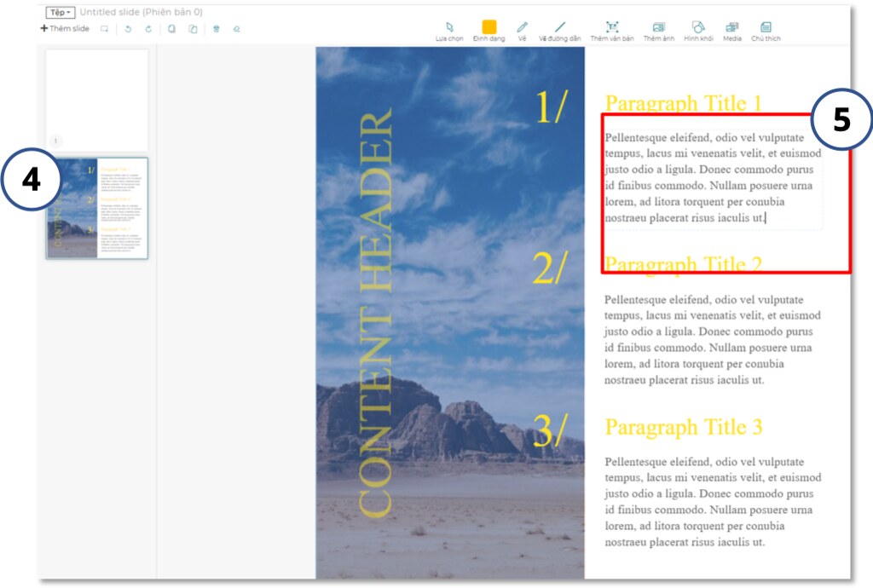Click the eraser icon in toolbar
This screenshot has width=873, height=588.
point(237,29)
